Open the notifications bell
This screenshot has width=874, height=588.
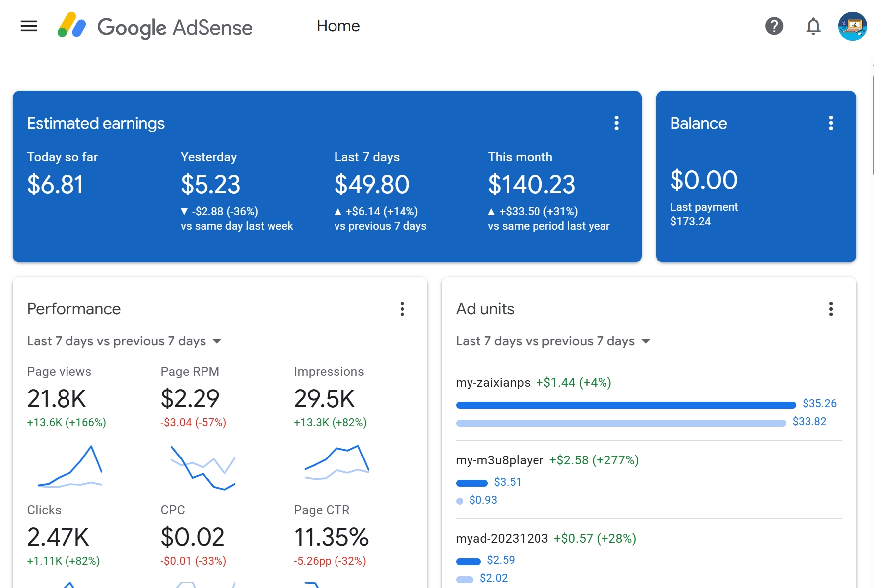pos(813,26)
